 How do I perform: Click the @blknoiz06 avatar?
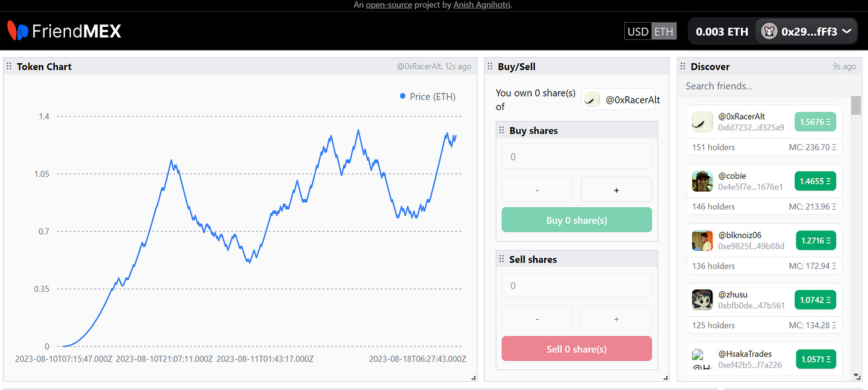702,241
